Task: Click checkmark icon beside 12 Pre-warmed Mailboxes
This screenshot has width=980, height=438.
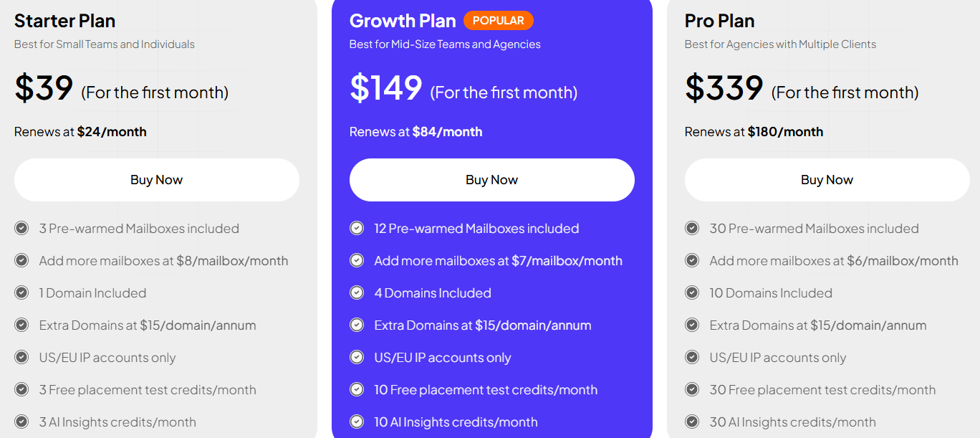Action: 357,228
